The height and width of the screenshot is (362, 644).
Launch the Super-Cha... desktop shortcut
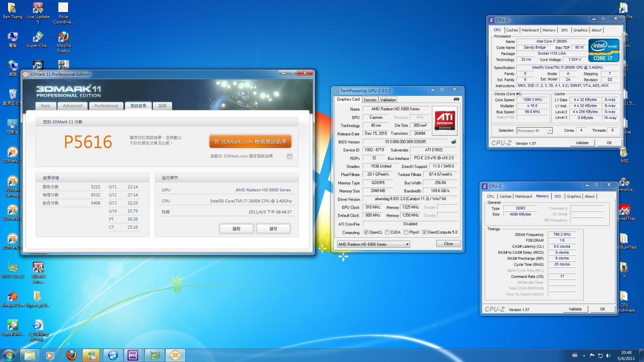click(x=38, y=39)
